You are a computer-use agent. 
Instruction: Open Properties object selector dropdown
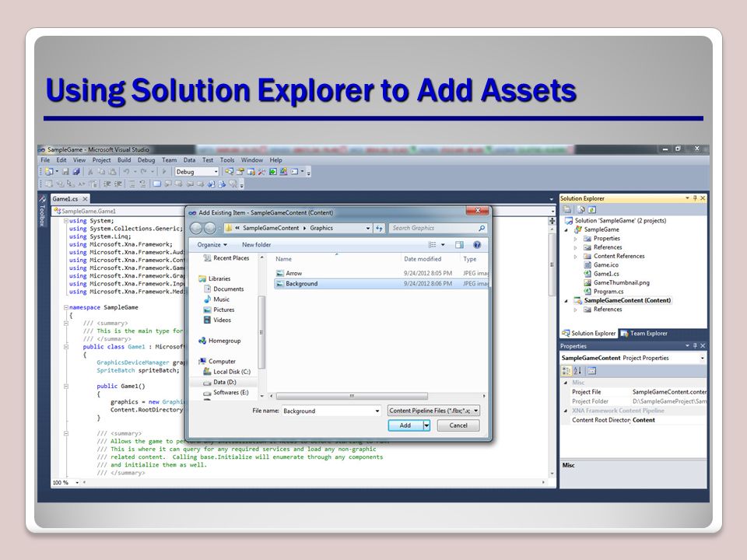pyautogui.click(x=702, y=358)
